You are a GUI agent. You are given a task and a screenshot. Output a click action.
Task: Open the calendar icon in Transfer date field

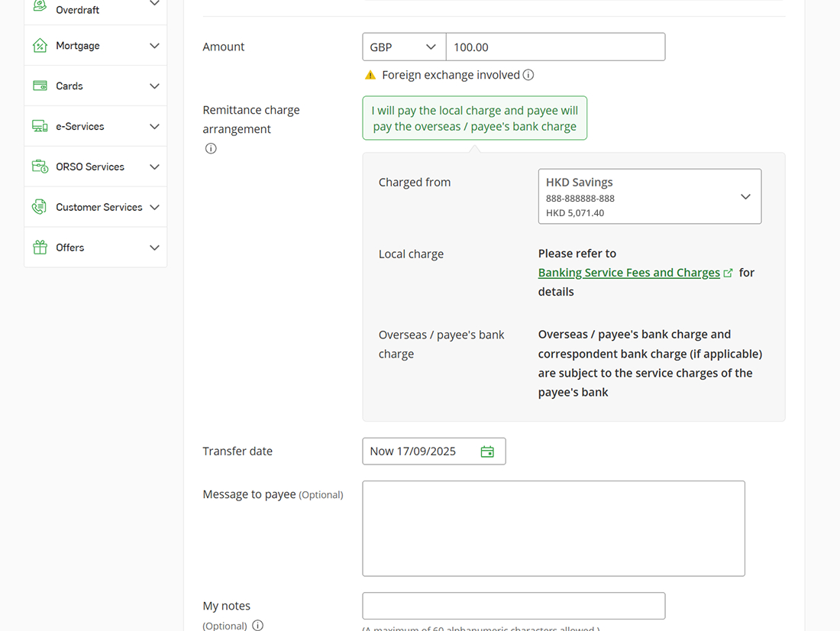point(487,451)
